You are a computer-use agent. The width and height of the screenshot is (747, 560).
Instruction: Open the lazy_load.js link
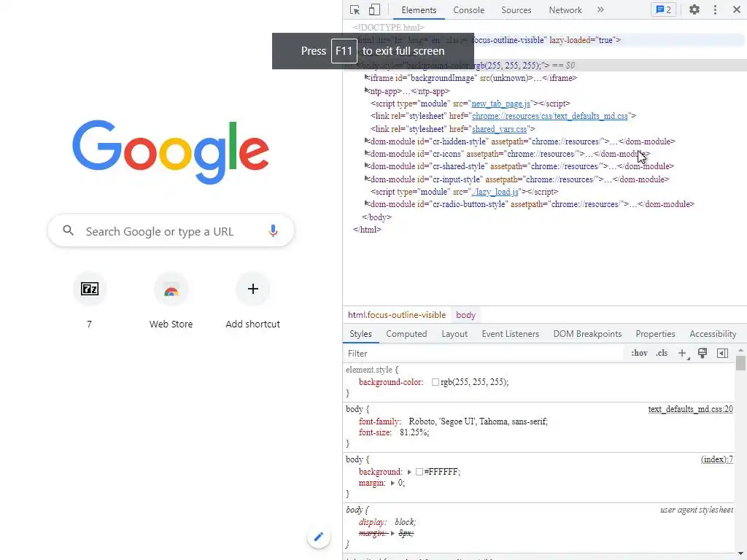495,192
